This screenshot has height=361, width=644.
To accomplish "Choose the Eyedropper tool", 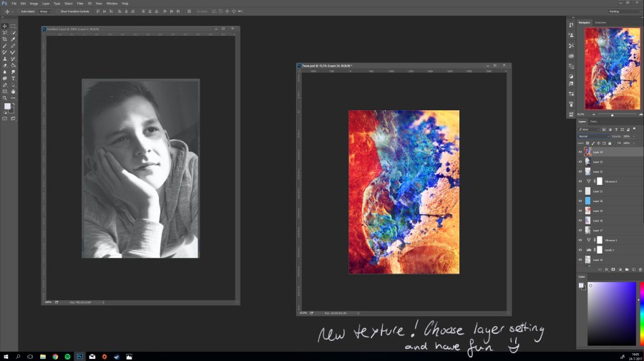I will click(x=13, y=39).
